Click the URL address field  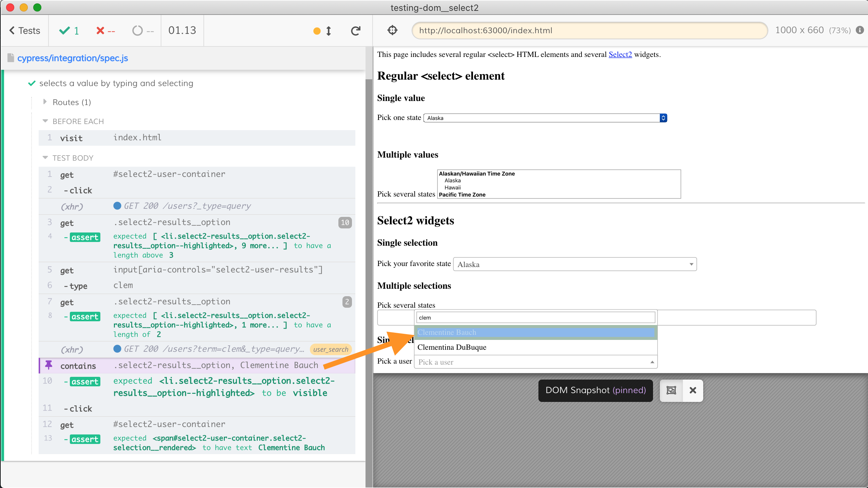pyautogui.click(x=589, y=30)
